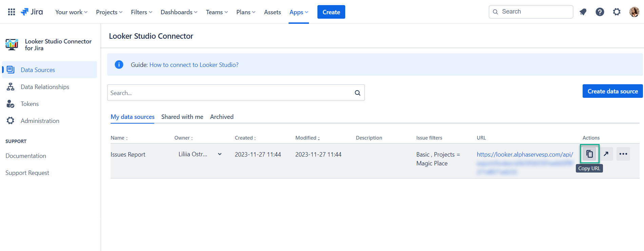
Task: Switch to the Archived tab
Action: pyautogui.click(x=222, y=117)
